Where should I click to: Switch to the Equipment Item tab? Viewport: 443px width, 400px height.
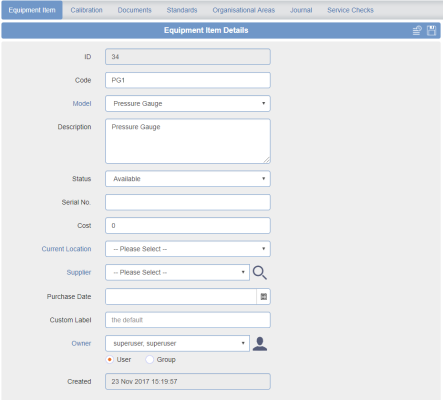coord(32,10)
